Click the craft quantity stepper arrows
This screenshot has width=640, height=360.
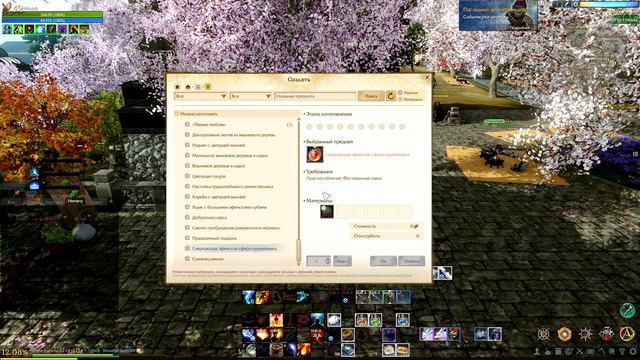(327, 261)
